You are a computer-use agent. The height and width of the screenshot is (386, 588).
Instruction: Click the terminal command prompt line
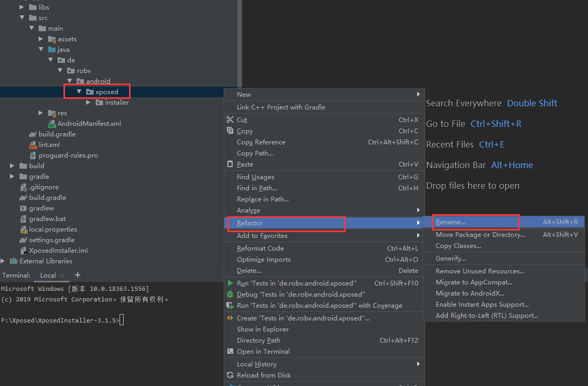(x=62, y=320)
